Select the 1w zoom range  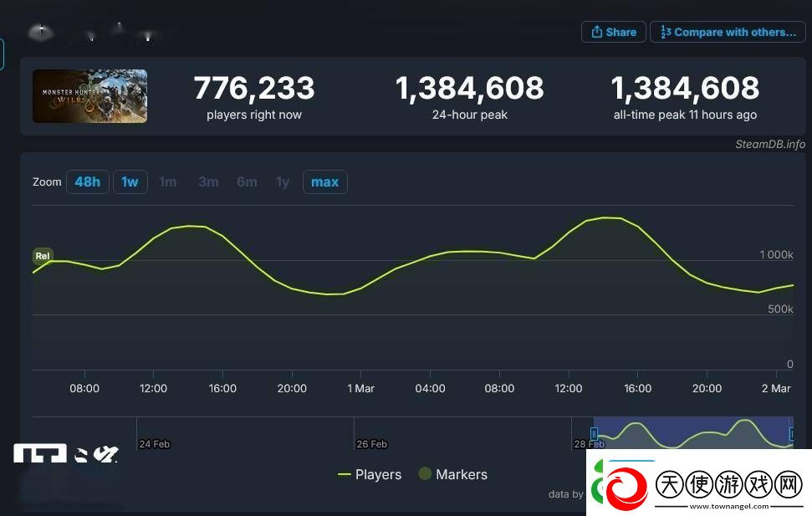[x=130, y=181]
